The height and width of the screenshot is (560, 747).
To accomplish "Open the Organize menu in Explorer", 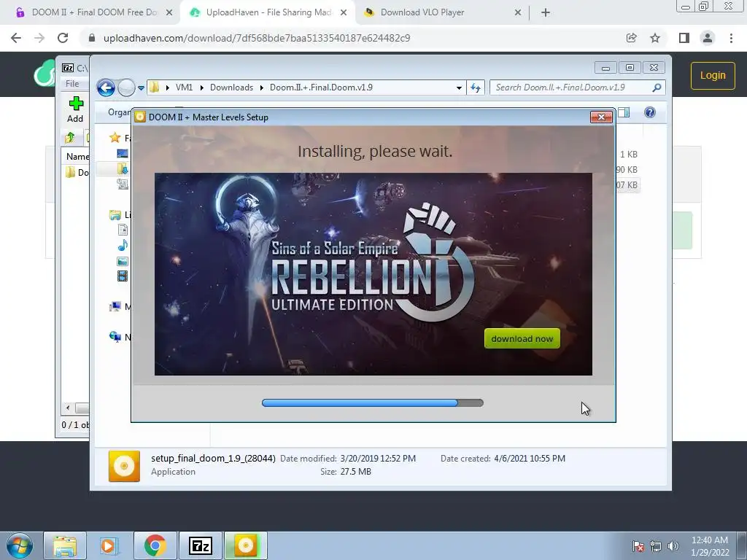I will (x=119, y=112).
